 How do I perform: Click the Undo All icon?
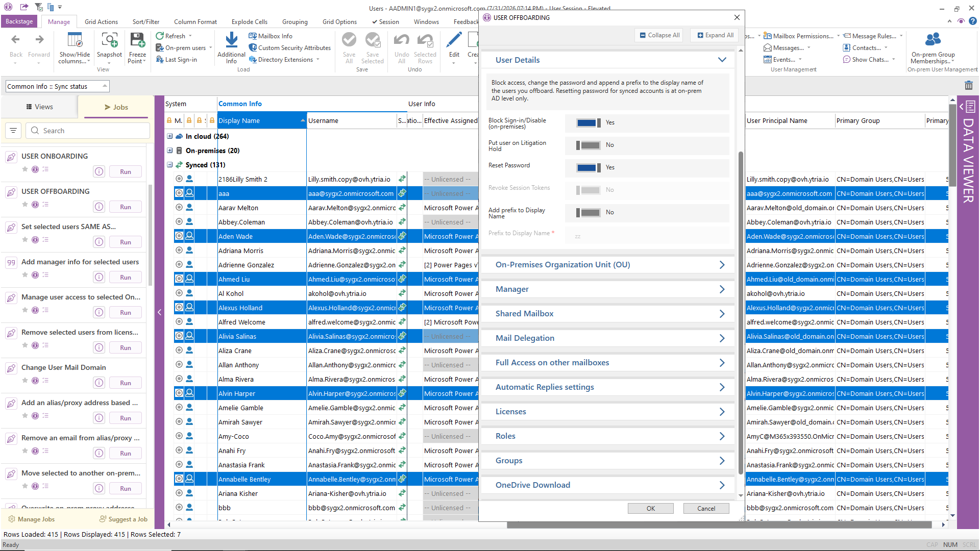pyautogui.click(x=402, y=40)
